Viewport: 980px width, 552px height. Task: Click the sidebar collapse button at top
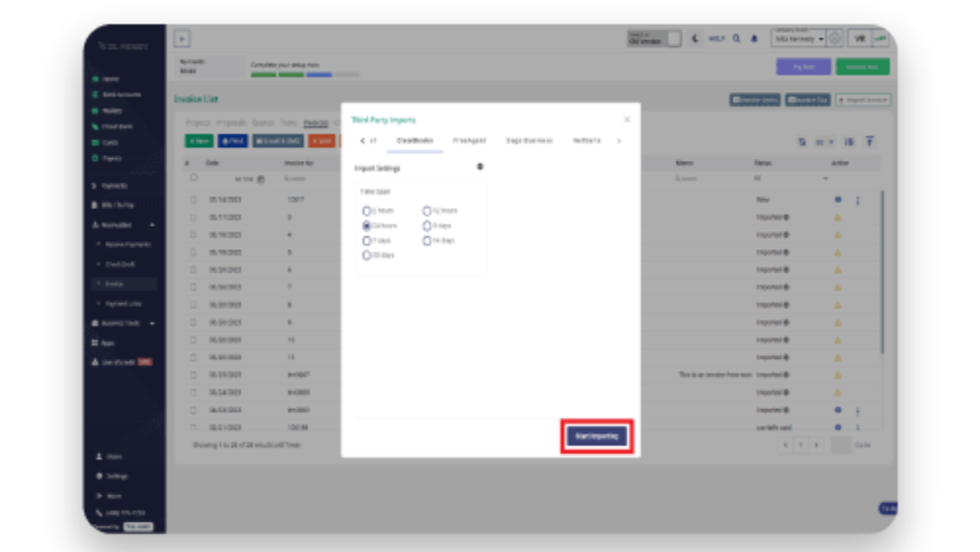coord(182,39)
